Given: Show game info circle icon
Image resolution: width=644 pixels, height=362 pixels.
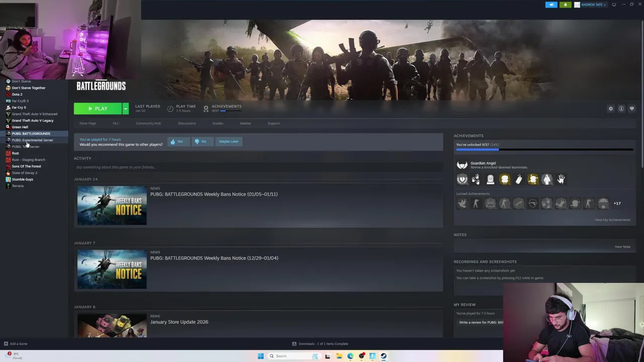Looking at the screenshot, I should [x=621, y=109].
